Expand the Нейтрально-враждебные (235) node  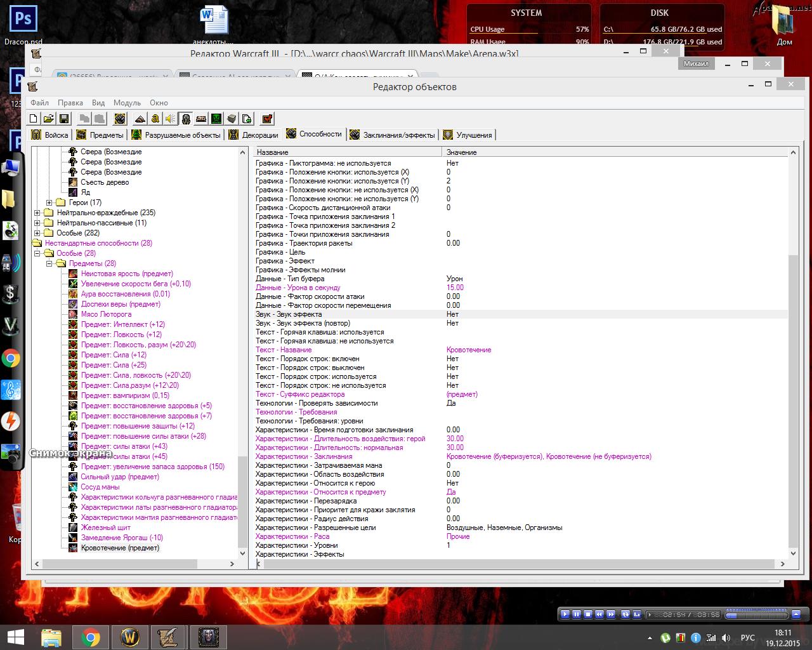pos(37,213)
